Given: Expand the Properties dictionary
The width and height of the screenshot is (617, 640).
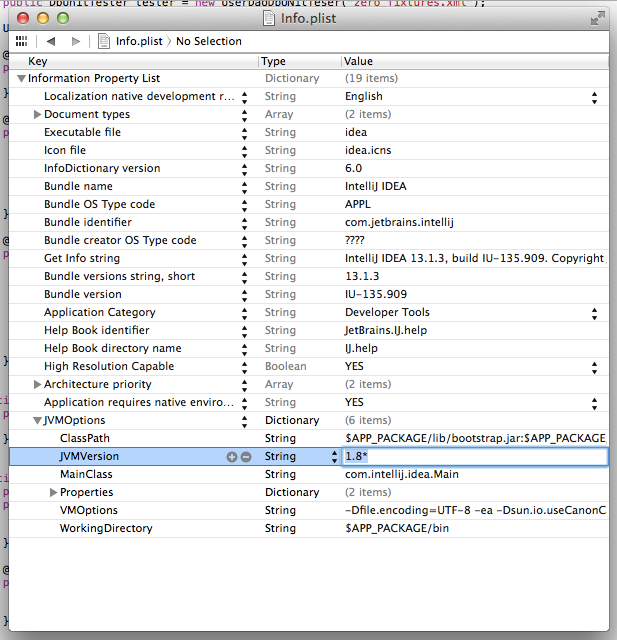Looking at the screenshot, I should click(x=53, y=493).
